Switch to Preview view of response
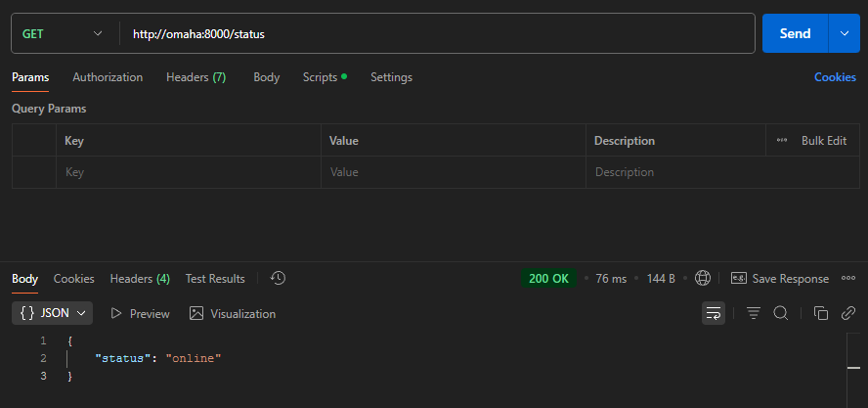The width and height of the screenshot is (868, 408). coord(140,314)
